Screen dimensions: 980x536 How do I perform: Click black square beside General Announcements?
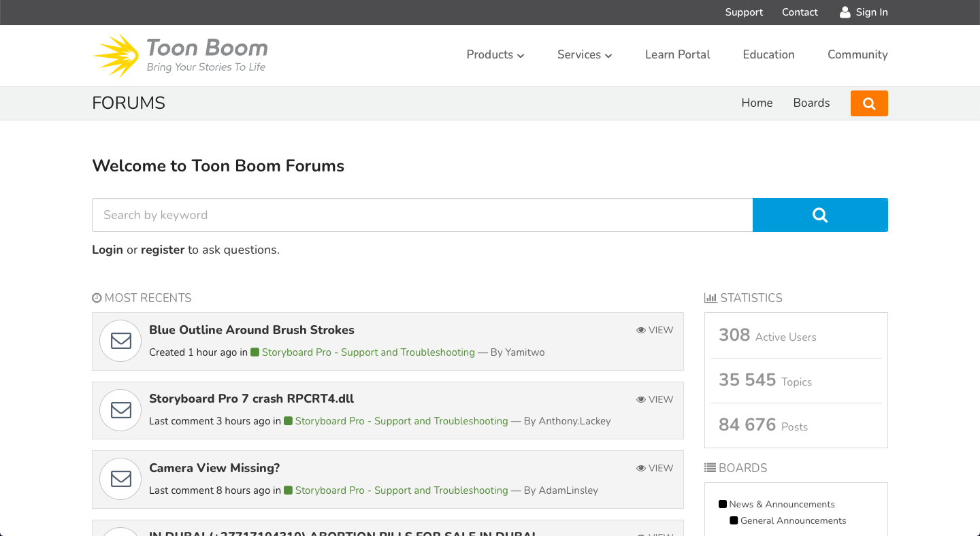(x=734, y=520)
